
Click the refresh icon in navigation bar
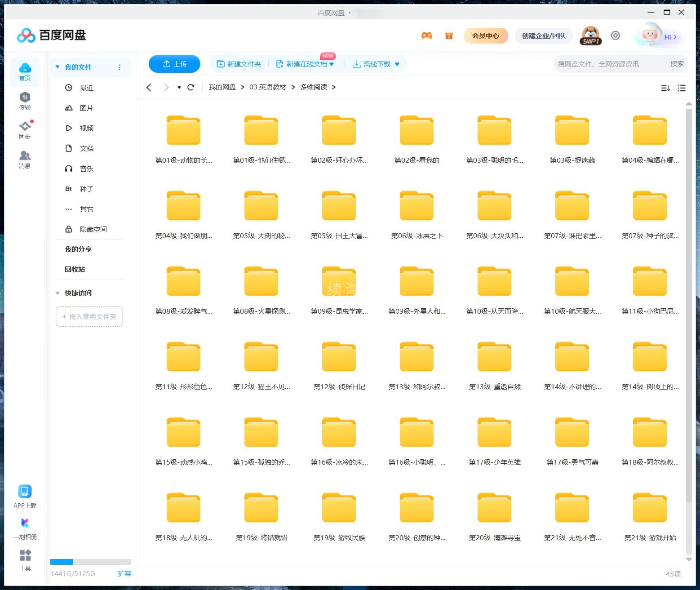coord(191,87)
